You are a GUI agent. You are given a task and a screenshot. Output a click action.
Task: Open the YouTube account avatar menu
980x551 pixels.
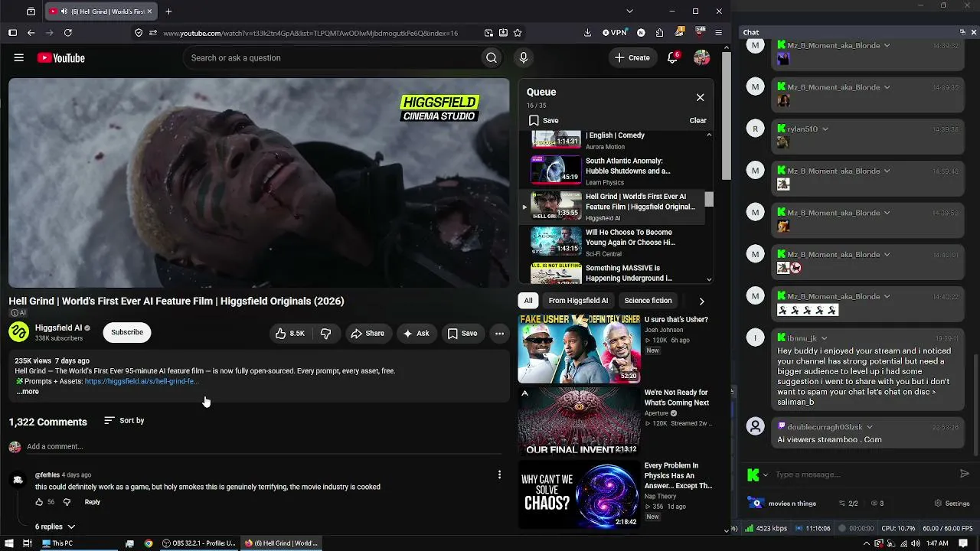tap(701, 58)
